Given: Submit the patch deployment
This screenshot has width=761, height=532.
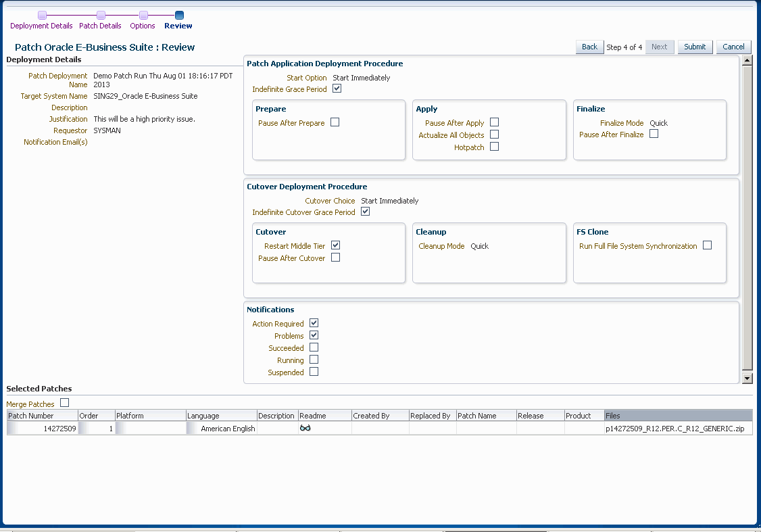Looking at the screenshot, I should (695, 47).
